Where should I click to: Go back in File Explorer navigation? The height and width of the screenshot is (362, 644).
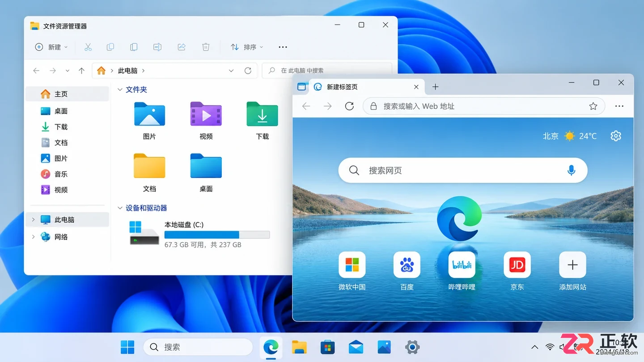click(37, 71)
